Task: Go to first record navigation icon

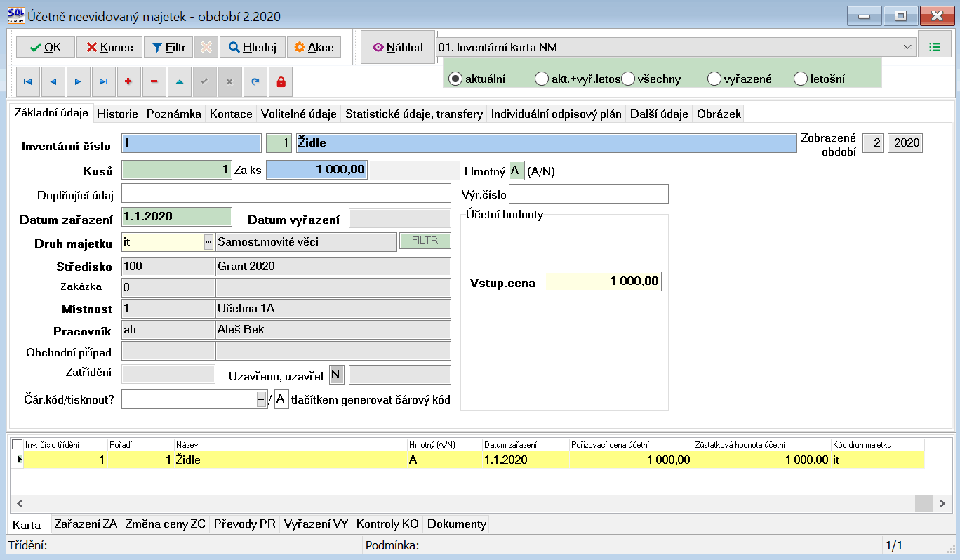Action: click(27, 81)
